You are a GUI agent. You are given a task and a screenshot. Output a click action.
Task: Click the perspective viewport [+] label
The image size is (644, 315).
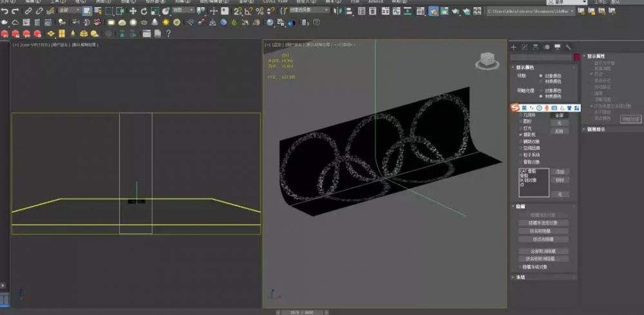click(x=267, y=44)
